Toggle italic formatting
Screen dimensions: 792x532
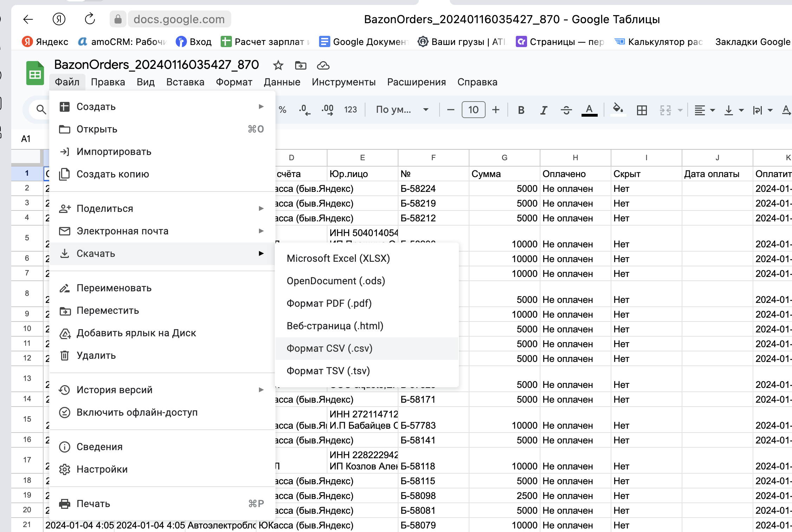coord(544,110)
